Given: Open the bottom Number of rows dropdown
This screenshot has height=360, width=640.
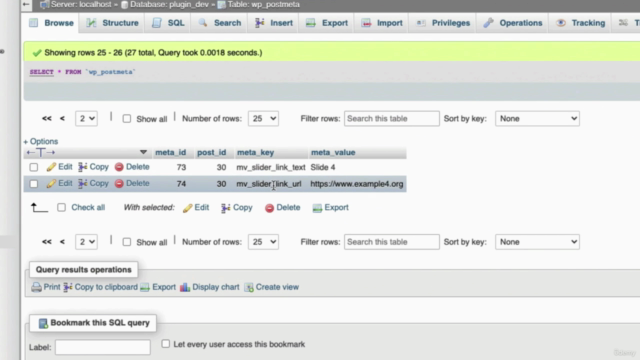Looking at the screenshot, I should [263, 242].
